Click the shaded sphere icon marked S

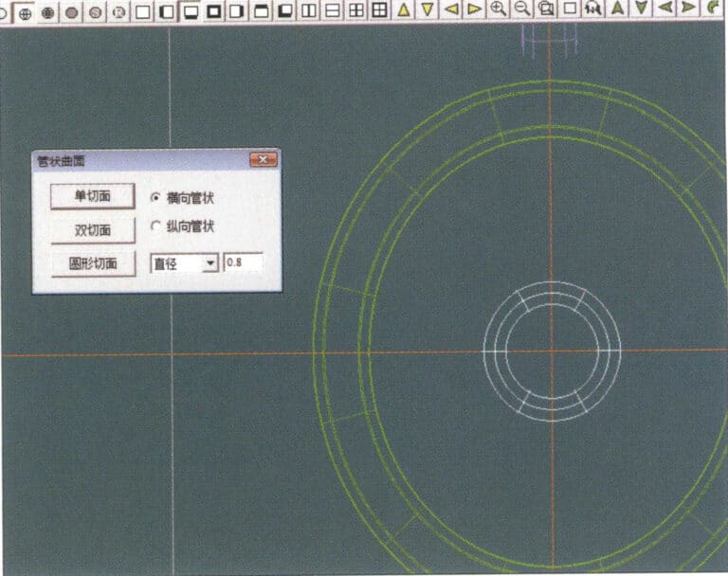click(95, 12)
